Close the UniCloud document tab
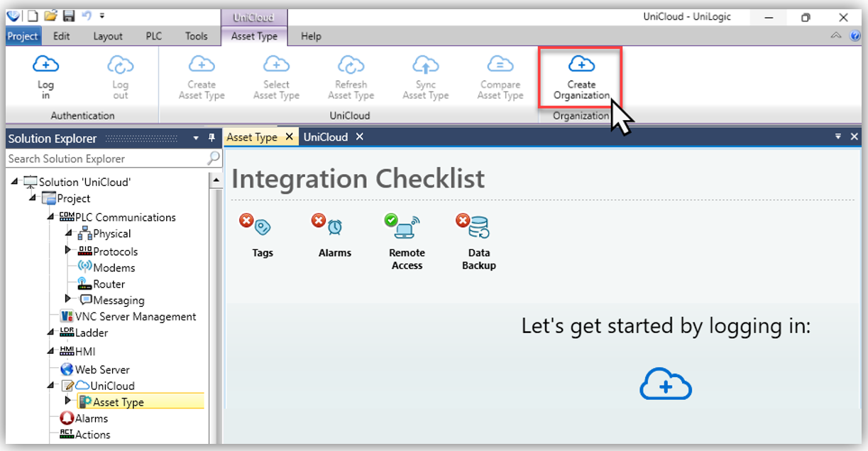The image size is (868, 451). point(360,137)
